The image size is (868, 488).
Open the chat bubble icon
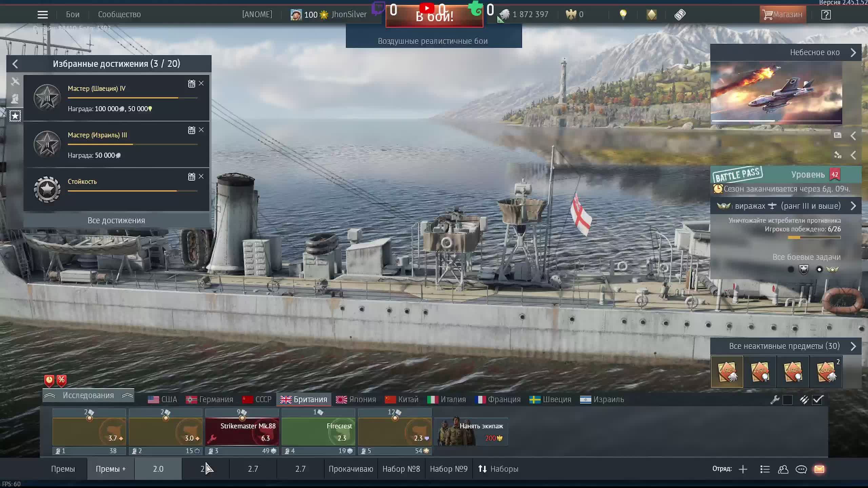coord(801,469)
